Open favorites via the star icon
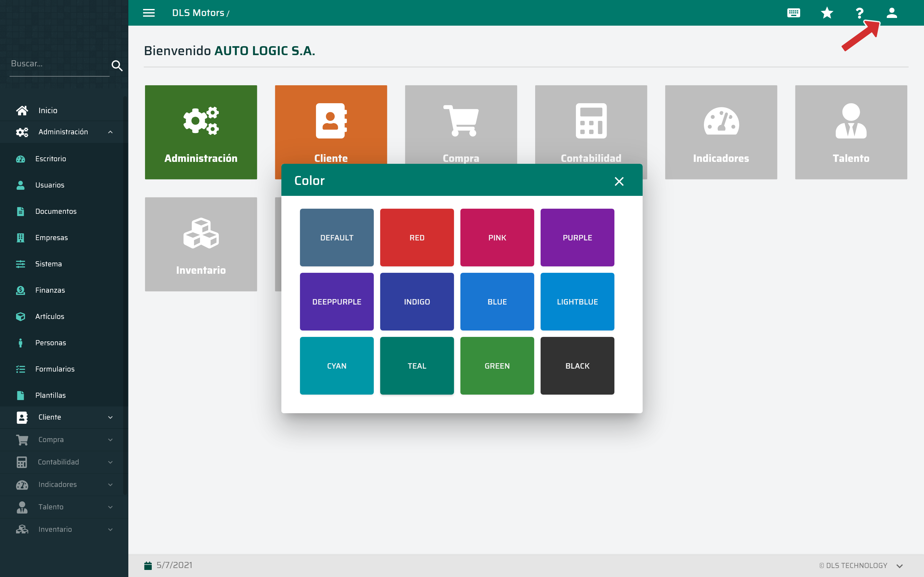Screen dimensions: 924x577 point(827,13)
